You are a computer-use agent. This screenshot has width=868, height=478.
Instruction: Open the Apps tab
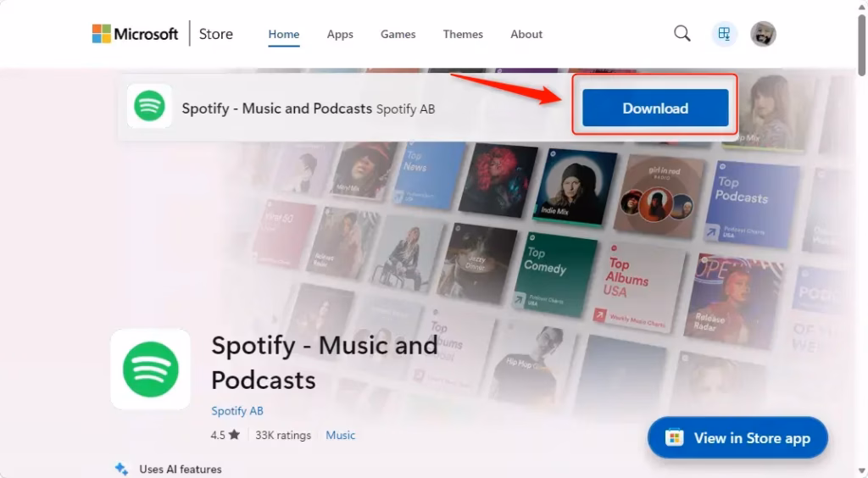[x=340, y=34]
